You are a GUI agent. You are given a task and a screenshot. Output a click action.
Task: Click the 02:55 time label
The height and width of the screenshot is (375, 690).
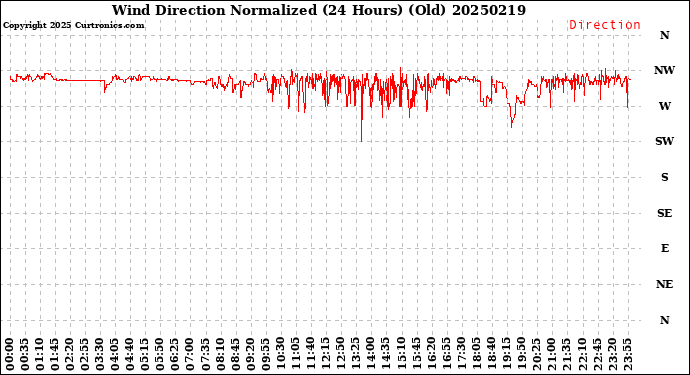coord(85,355)
